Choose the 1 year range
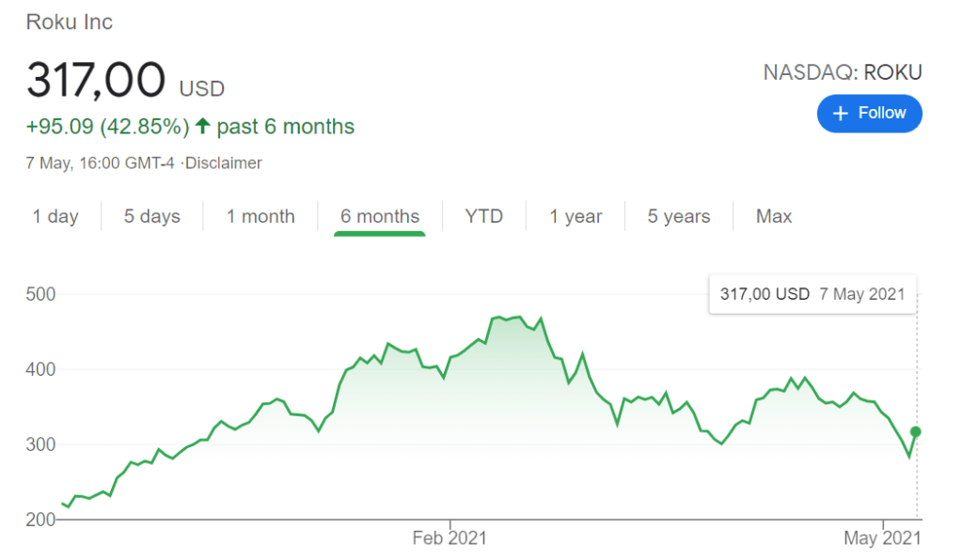 (576, 217)
